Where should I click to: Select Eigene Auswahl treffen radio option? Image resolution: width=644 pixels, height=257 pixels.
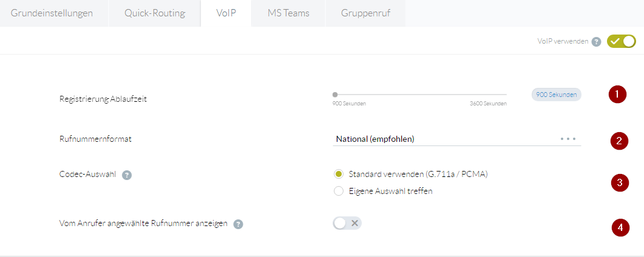tap(339, 192)
